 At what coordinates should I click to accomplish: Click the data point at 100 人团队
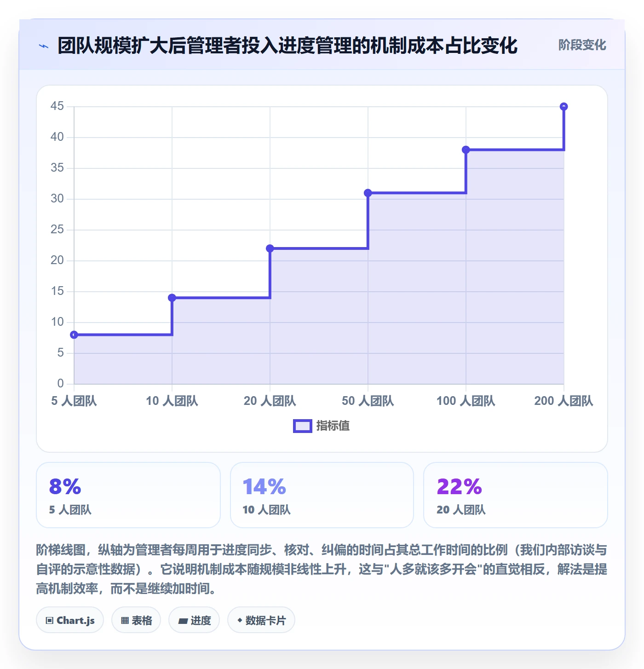tap(466, 150)
